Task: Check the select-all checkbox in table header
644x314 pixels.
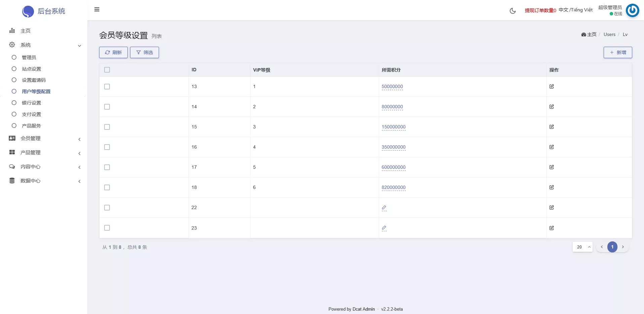Action: (107, 70)
